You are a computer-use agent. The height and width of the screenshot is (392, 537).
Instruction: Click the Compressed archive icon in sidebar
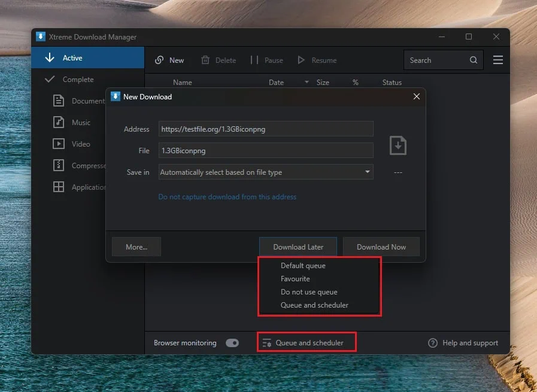pyautogui.click(x=59, y=165)
